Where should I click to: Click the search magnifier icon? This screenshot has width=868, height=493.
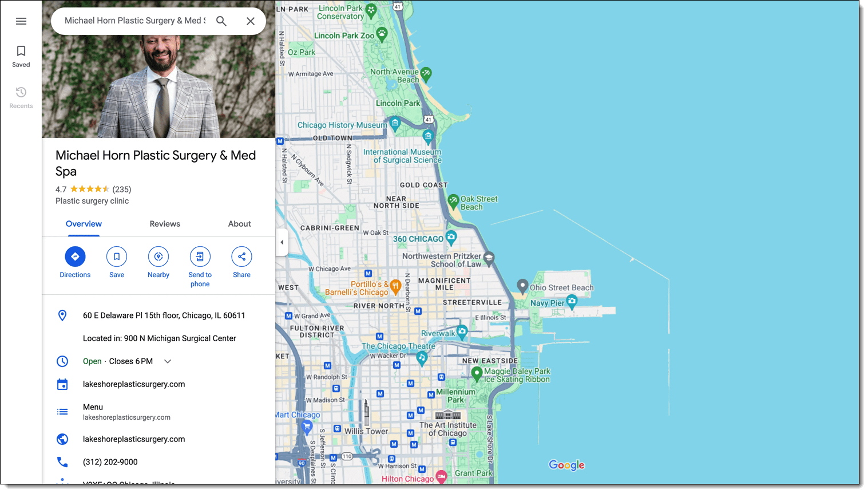pos(221,21)
